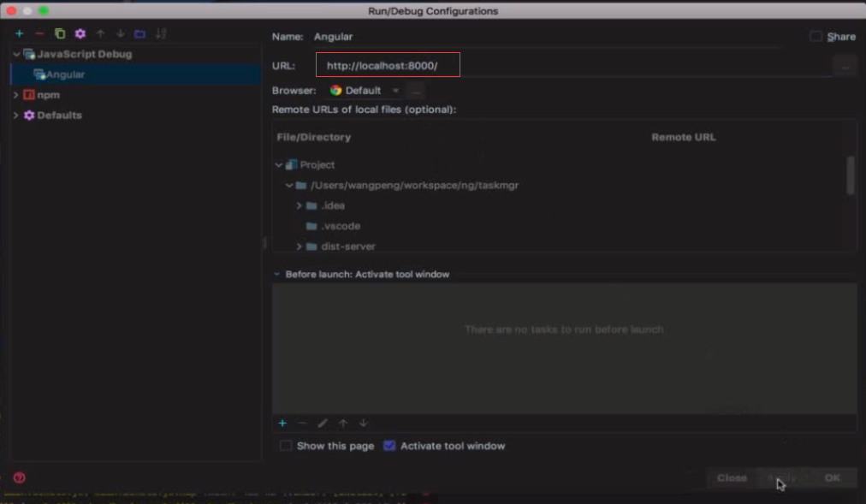
Task: Click the File/Directory column header
Action: tap(314, 138)
